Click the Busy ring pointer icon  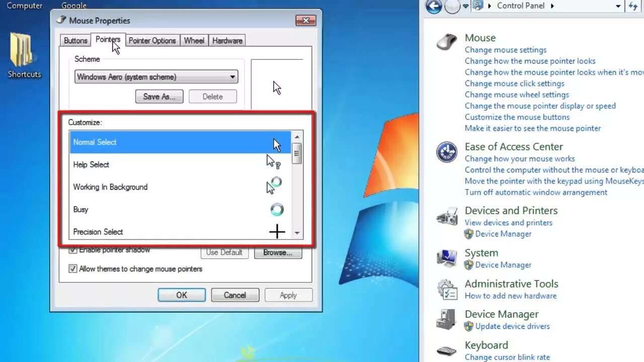tap(277, 209)
